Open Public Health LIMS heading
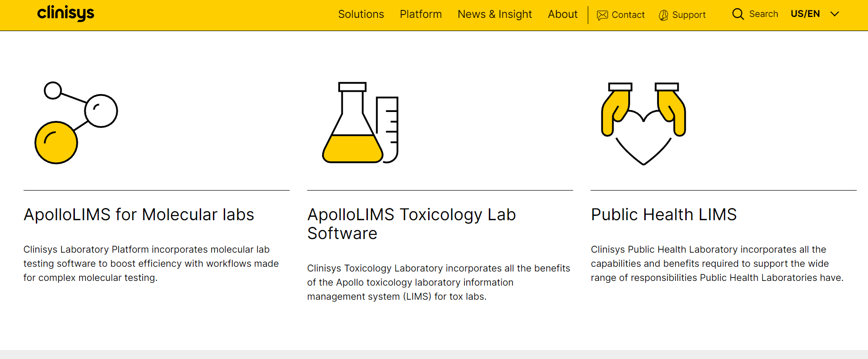868x359 pixels. point(664,215)
